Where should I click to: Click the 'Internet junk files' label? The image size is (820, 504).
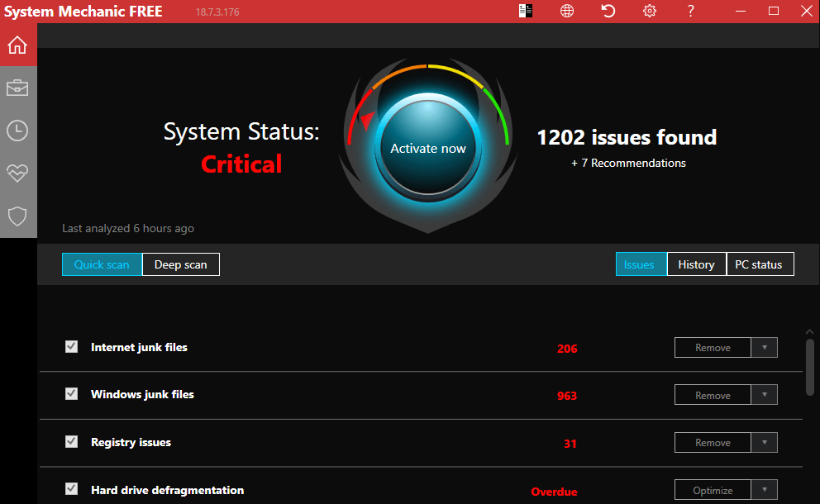[139, 347]
